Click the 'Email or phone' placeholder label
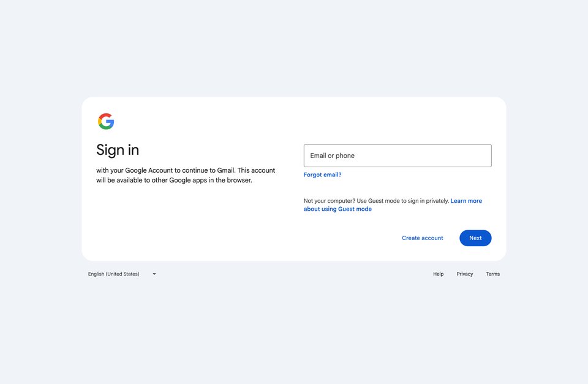This screenshot has height=384, width=588. (x=332, y=156)
